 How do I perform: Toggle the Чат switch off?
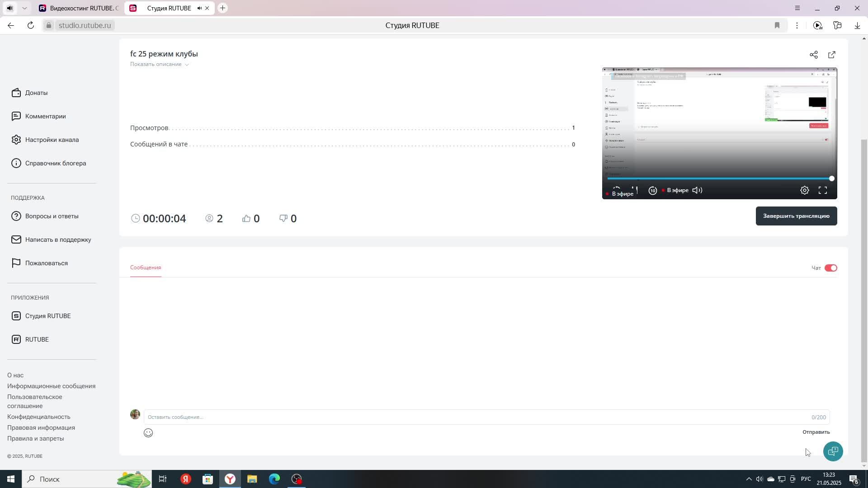click(x=831, y=268)
